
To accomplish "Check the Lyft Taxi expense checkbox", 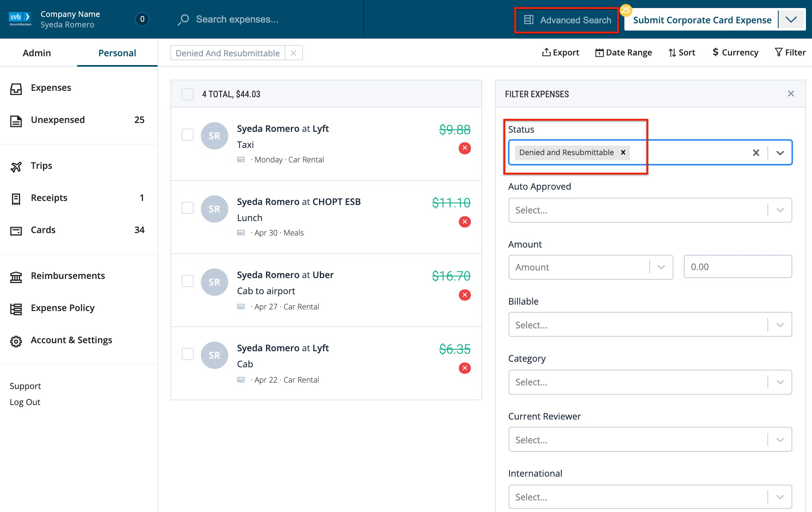I will (187, 135).
